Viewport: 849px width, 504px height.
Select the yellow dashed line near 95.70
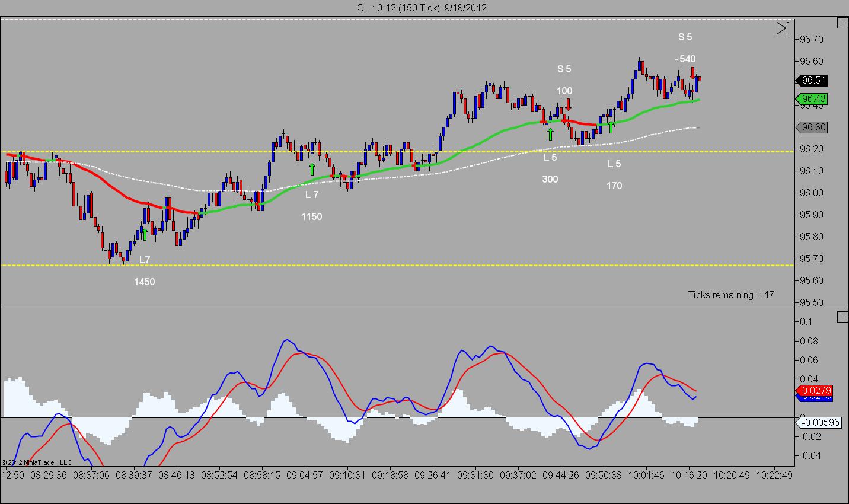point(397,265)
